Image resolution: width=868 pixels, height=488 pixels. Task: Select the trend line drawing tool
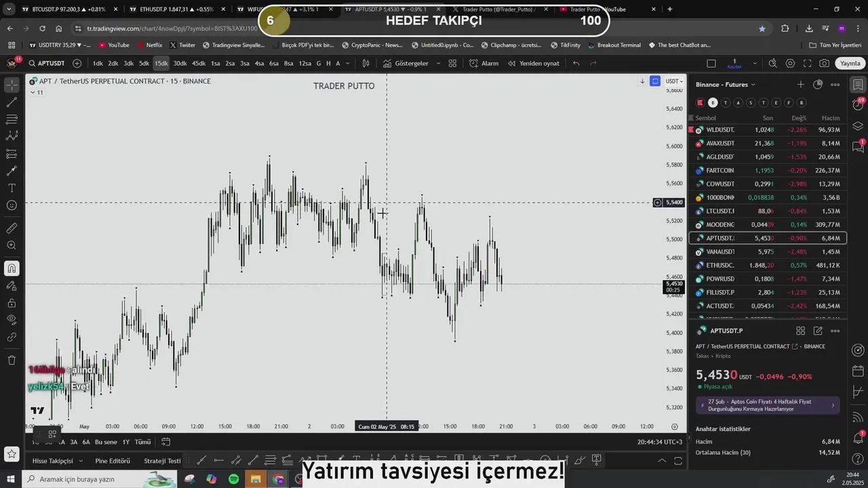pos(12,102)
